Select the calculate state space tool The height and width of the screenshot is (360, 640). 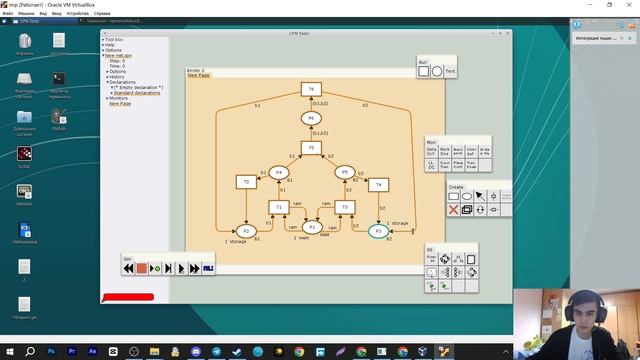coord(445,259)
